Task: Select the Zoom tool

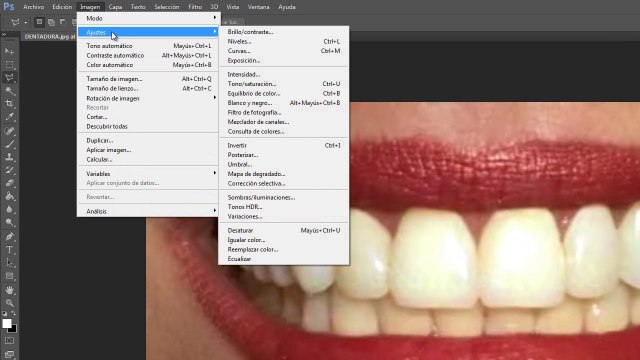Action: click(9, 303)
